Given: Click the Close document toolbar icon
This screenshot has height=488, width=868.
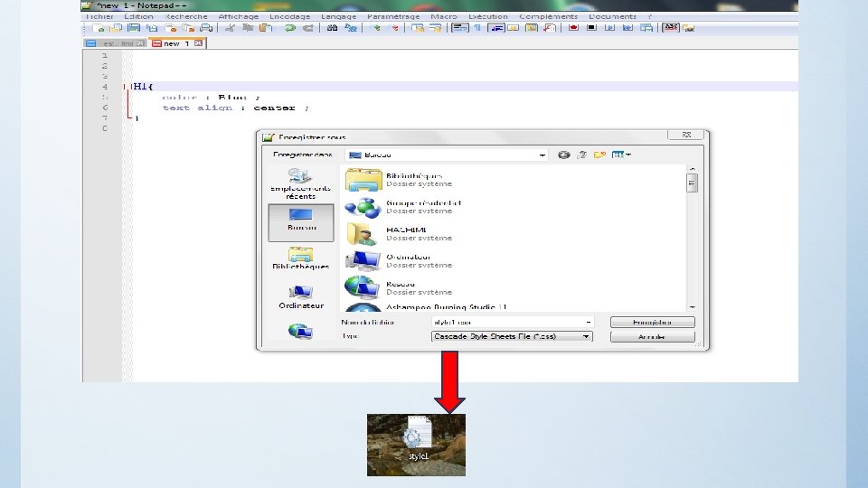Looking at the screenshot, I should tap(171, 28).
